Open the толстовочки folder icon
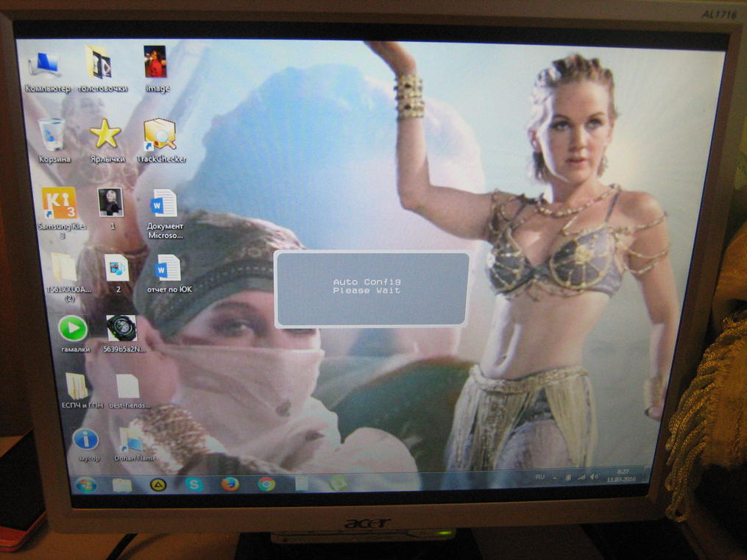 [x=102, y=69]
